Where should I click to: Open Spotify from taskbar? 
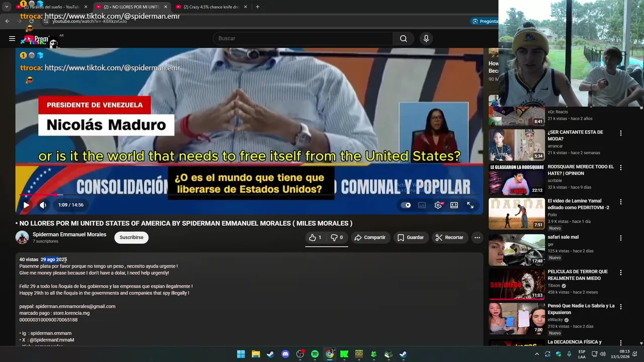point(315,354)
